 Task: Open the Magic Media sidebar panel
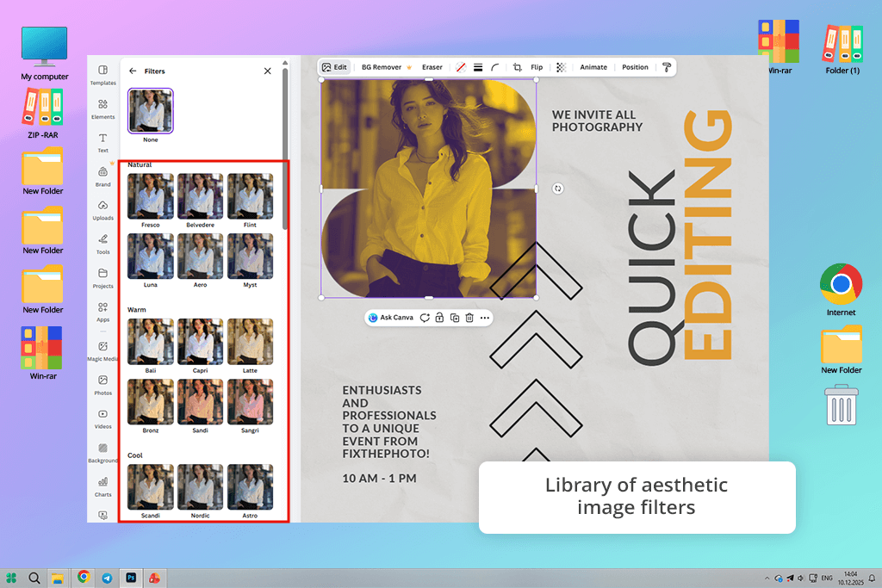(103, 351)
